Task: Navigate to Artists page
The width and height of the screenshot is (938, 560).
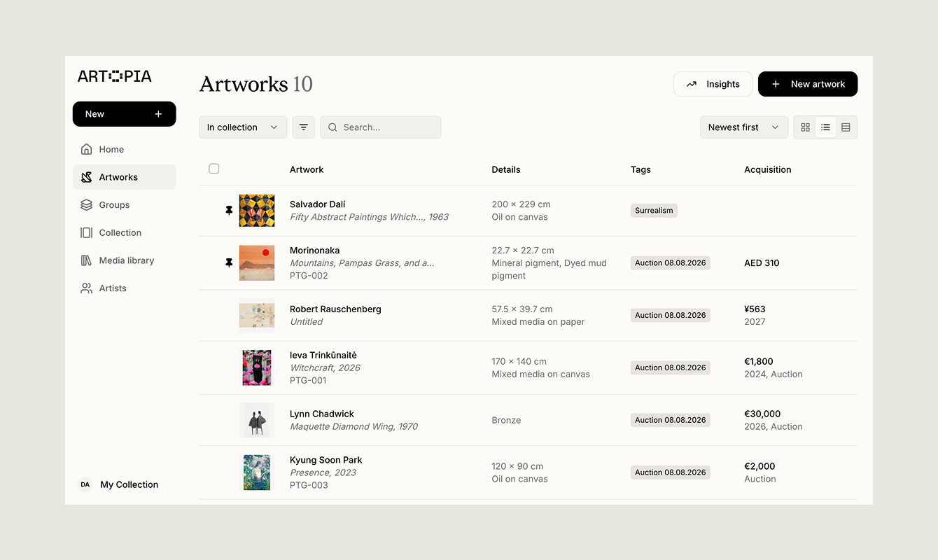Action: 124,288
